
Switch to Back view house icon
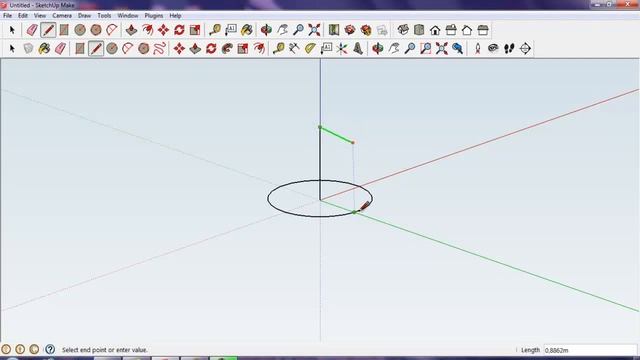[467, 30]
